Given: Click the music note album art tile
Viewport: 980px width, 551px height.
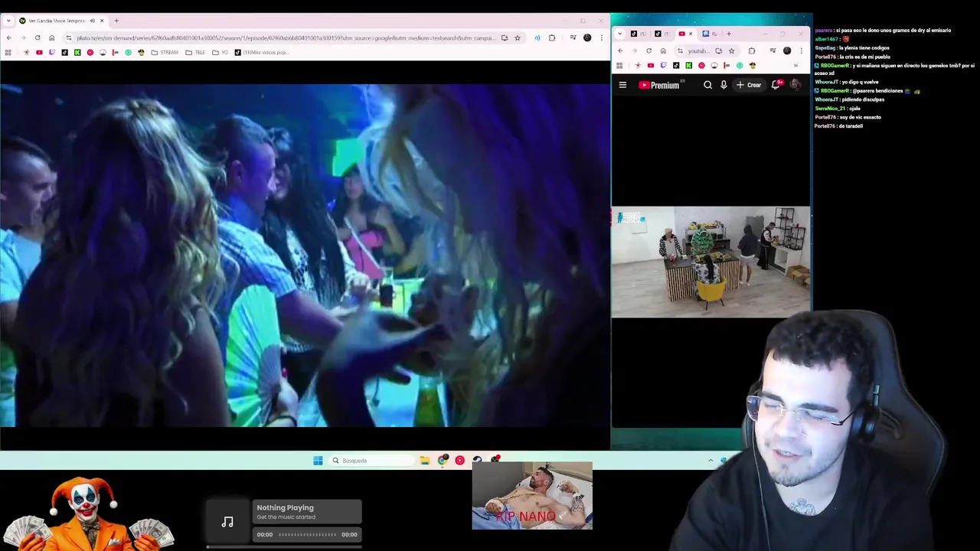Looking at the screenshot, I should point(227,522).
